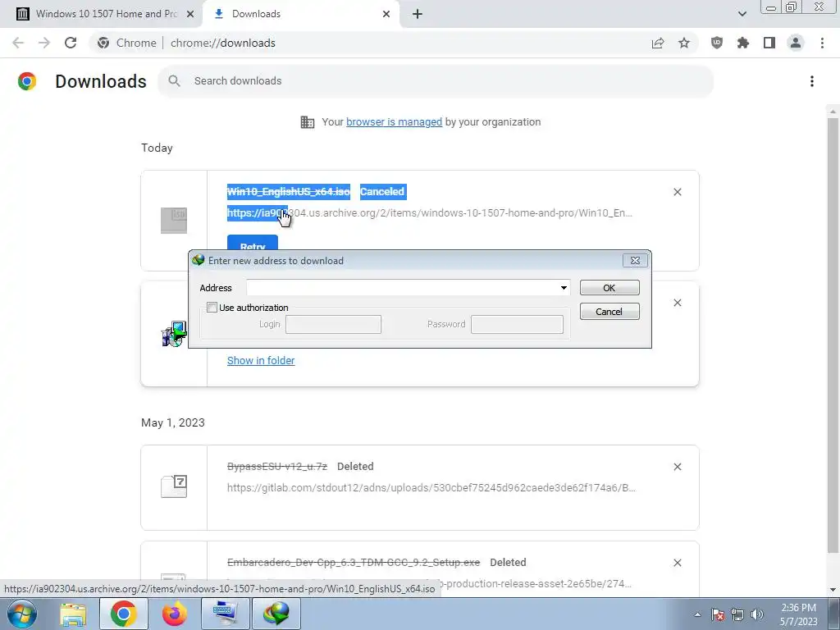Open Chrome main three-dot menu
The height and width of the screenshot is (630, 840).
tap(822, 43)
